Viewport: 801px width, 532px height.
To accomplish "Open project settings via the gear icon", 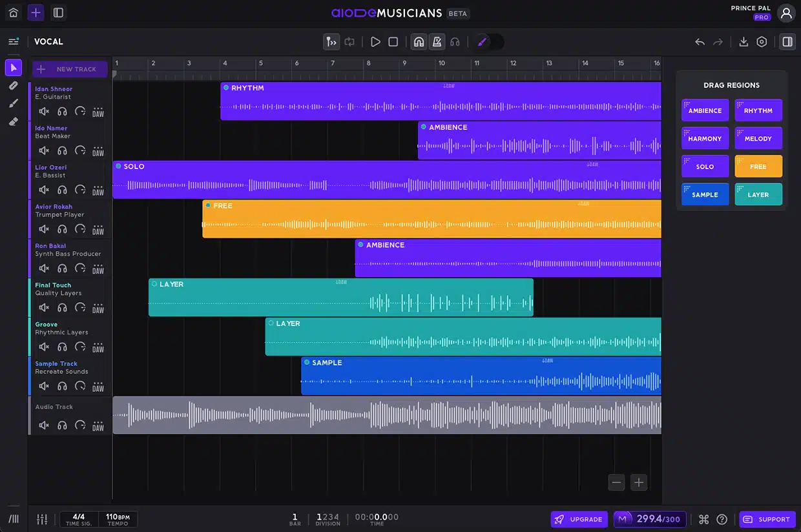I will [x=762, y=41].
